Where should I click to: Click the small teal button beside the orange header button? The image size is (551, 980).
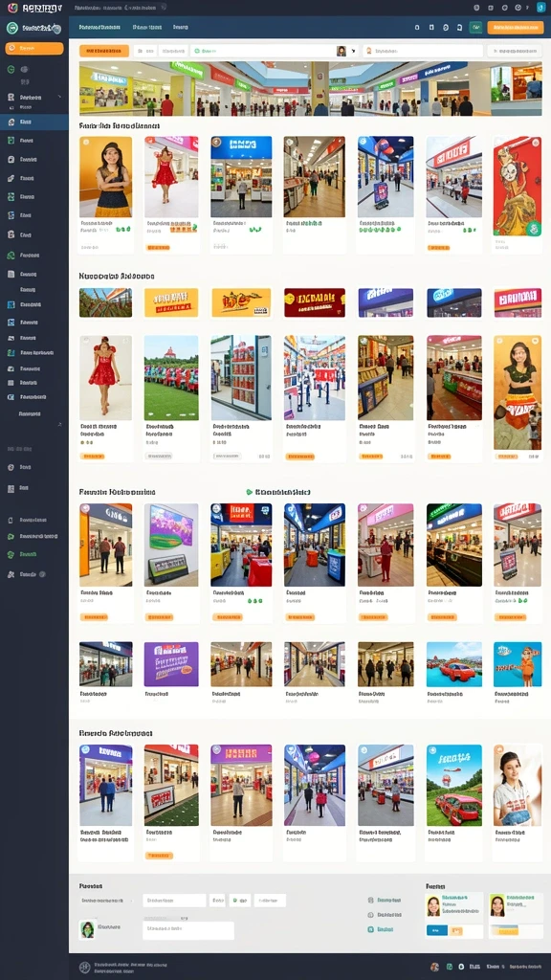pos(475,28)
